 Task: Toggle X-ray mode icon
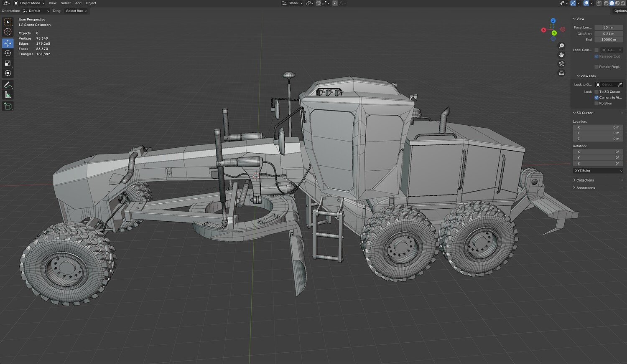click(x=599, y=3)
